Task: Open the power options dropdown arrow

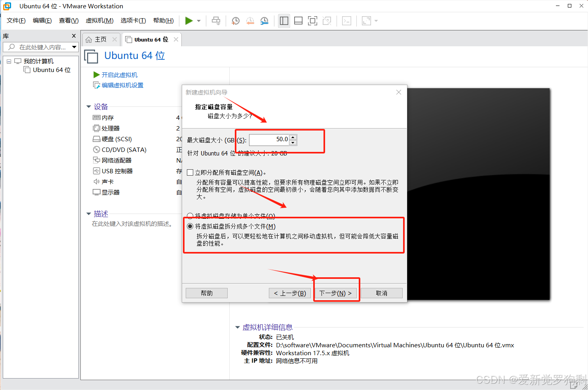Action: pyautogui.click(x=199, y=21)
